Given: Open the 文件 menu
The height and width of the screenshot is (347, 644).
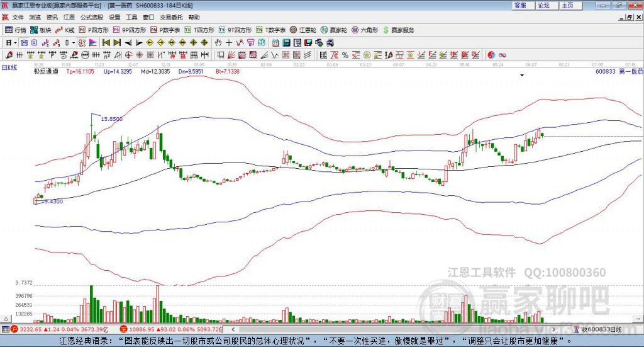Looking at the screenshot, I should 18,17.
